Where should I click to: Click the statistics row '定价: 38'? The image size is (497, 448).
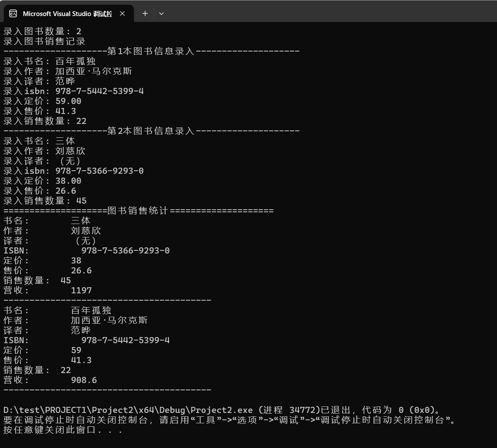click(x=42, y=261)
